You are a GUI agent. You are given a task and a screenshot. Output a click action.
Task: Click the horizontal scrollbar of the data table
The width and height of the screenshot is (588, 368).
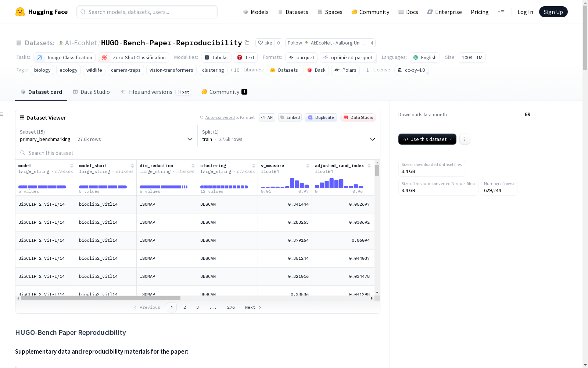point(101,298)
